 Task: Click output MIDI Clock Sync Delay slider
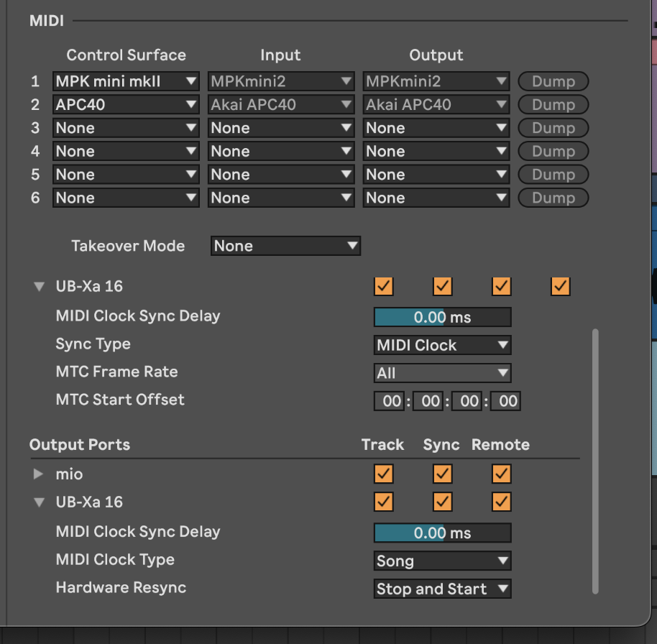pos(443,533)
